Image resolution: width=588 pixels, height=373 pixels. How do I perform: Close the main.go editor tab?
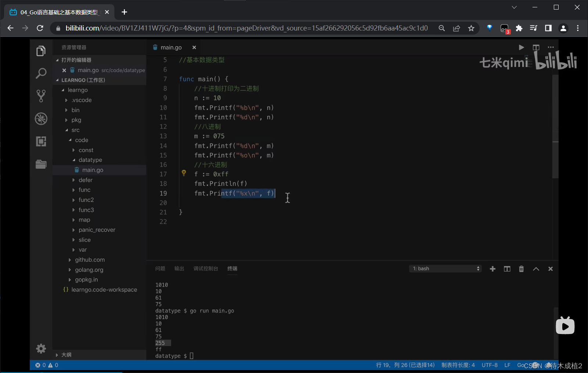[194, 47]
